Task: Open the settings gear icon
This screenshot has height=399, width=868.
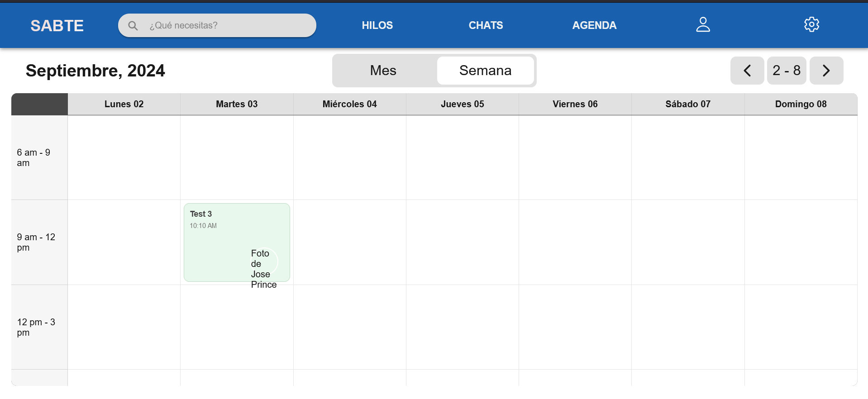Action: pos(811,25)
